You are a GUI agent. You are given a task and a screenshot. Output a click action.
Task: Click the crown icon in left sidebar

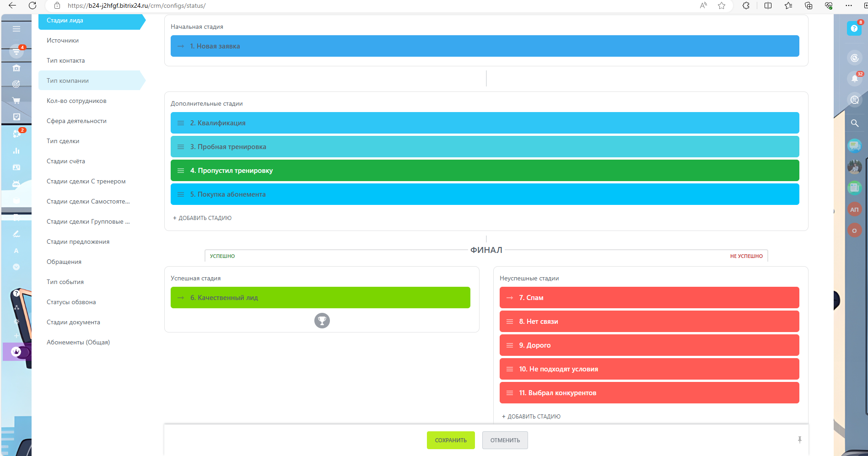click(x=16, y=352)
